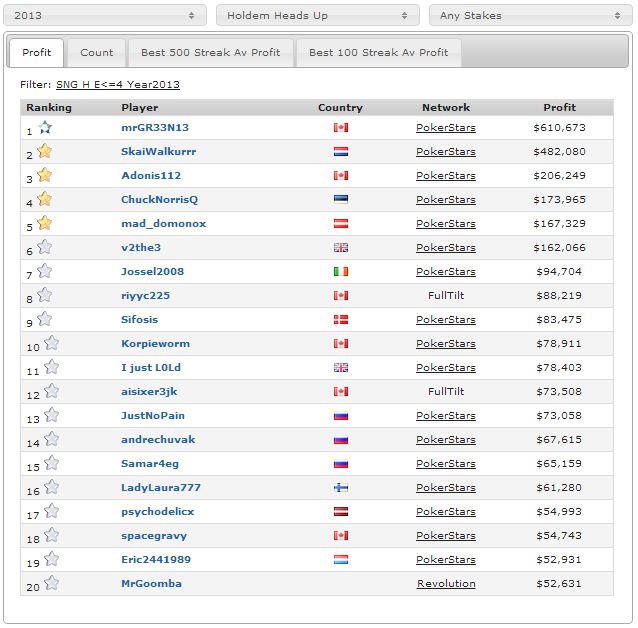Click the SNG H E<=4 Year2013 filter link
This screenshot has width=638, height=628.
(x=118, y=84)
